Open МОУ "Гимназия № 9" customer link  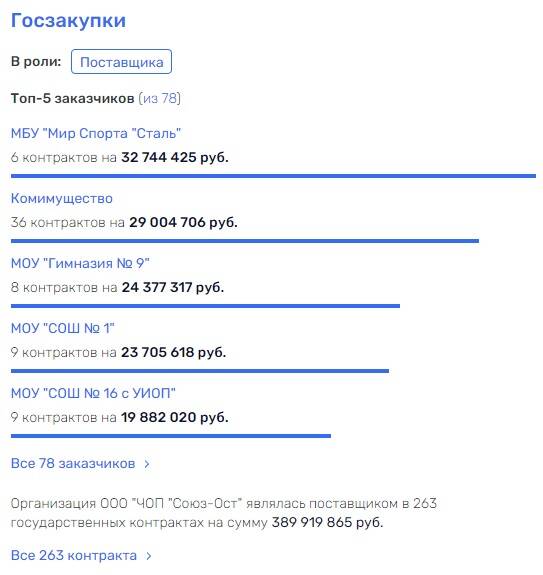pos(80,263)
